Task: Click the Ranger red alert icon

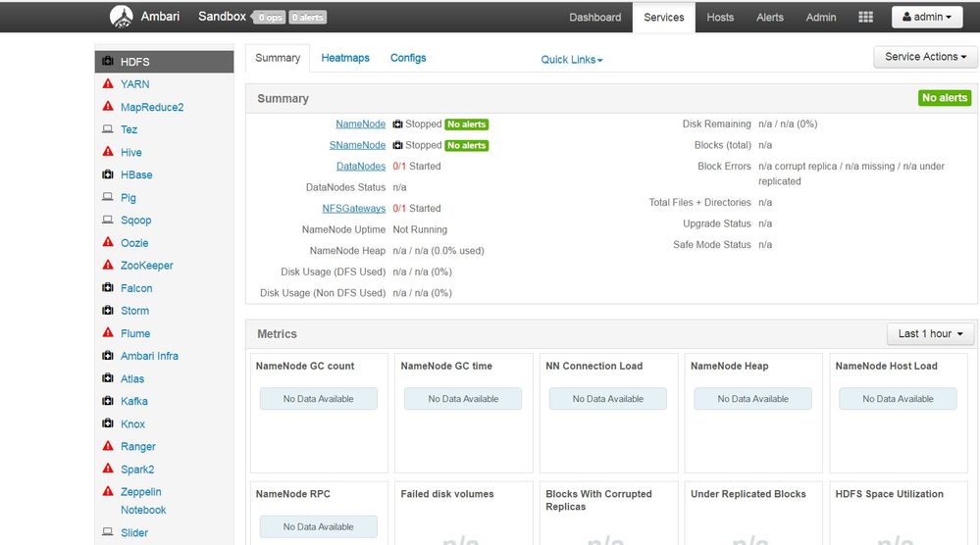Action: [x=108, y=446]
